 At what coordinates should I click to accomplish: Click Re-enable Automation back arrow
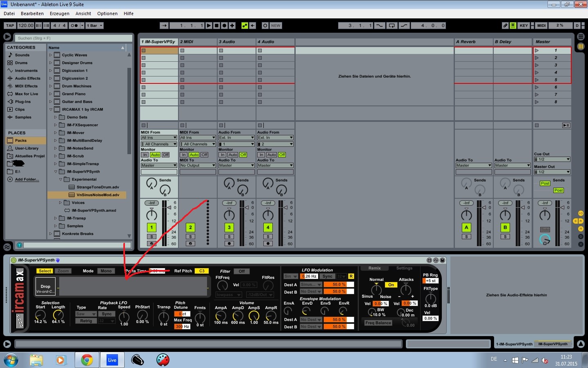click(253, 25)
